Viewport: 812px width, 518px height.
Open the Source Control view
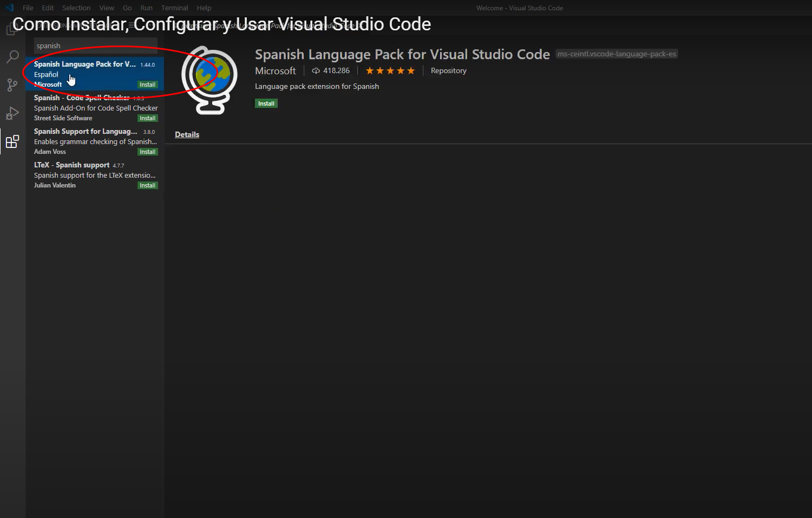coord(12,85)
